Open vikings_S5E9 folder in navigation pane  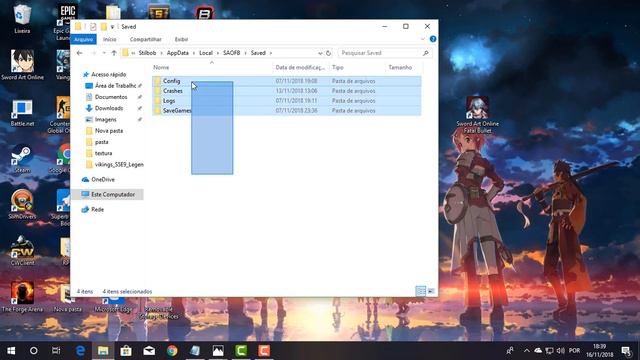(x=119, y=164)
